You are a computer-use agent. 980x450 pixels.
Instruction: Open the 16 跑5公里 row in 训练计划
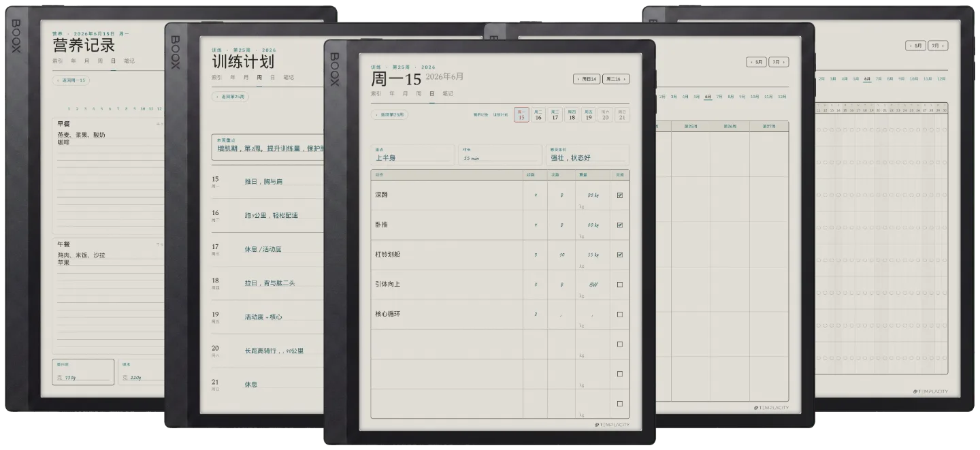pyautogui.click(x=267, y=215)
